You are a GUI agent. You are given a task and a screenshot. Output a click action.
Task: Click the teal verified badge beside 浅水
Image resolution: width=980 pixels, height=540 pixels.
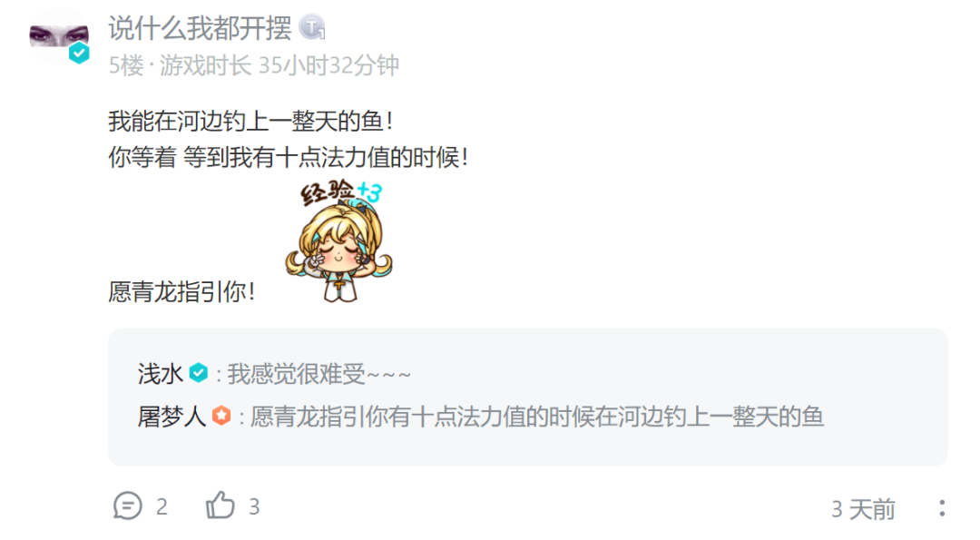[x=198, y=373]
